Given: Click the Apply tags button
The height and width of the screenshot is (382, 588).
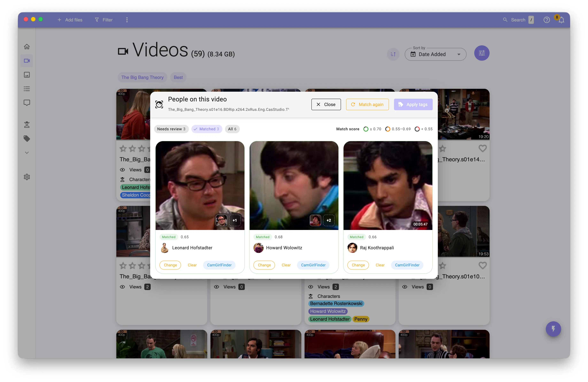Looking at the screenshot, I should click(x=413, y=104).
